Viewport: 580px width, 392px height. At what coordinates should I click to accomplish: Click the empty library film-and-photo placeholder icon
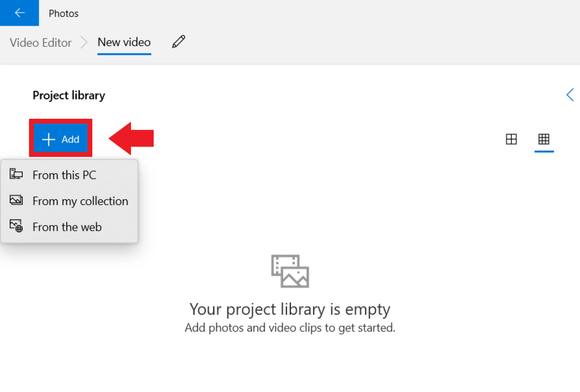click(x=290, y=271)
